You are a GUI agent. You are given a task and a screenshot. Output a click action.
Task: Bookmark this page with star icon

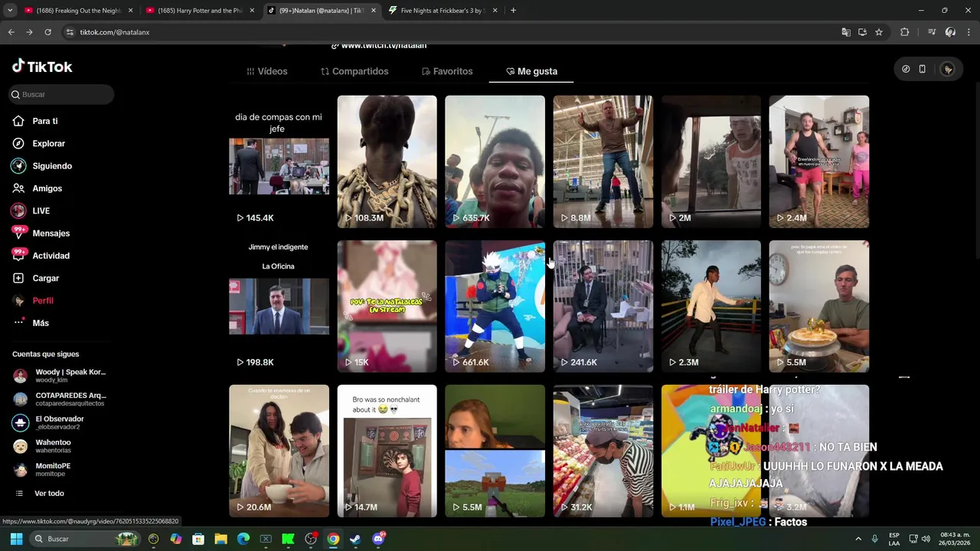click(x=879, y=32)
